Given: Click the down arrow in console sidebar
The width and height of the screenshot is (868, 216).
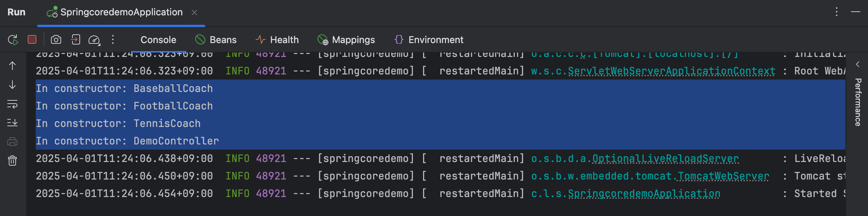Looking at the screenshot, I should tap(12, 85).
